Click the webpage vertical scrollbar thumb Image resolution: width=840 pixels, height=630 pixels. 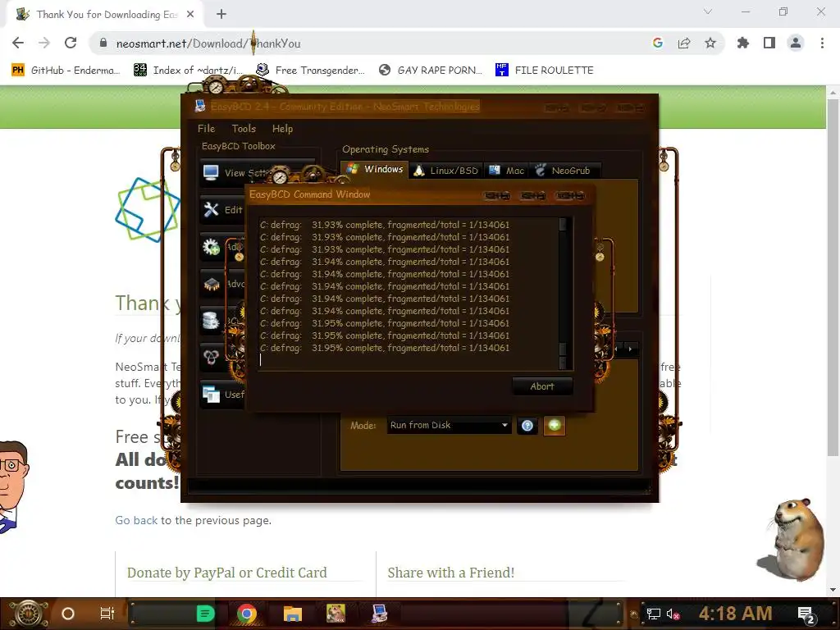point(833,279)
